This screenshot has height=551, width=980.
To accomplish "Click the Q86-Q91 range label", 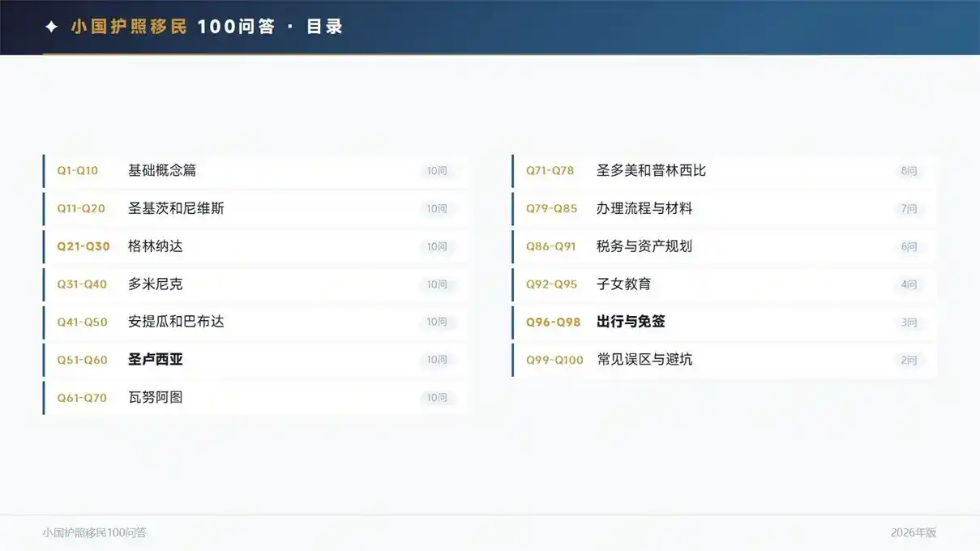I will coord(551,246).
